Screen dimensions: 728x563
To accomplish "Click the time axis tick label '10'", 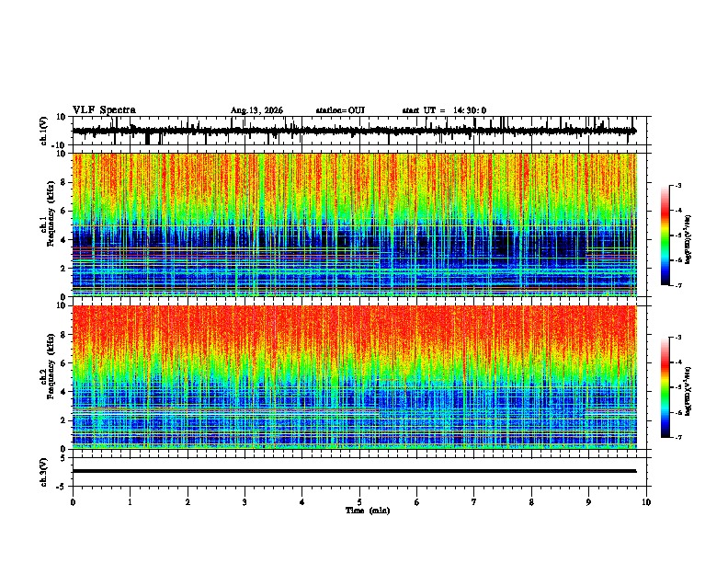I will 646,502.
